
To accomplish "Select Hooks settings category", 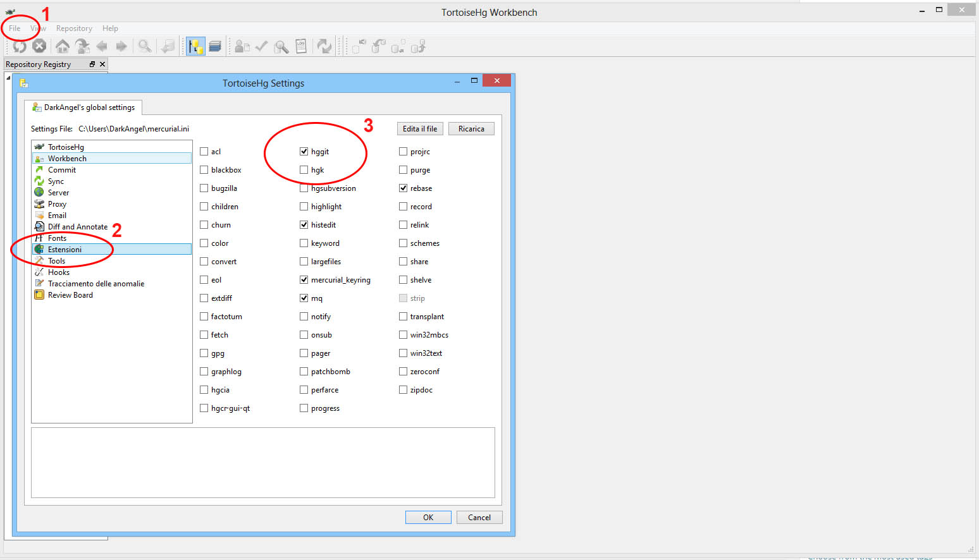I will click(112, 272).
